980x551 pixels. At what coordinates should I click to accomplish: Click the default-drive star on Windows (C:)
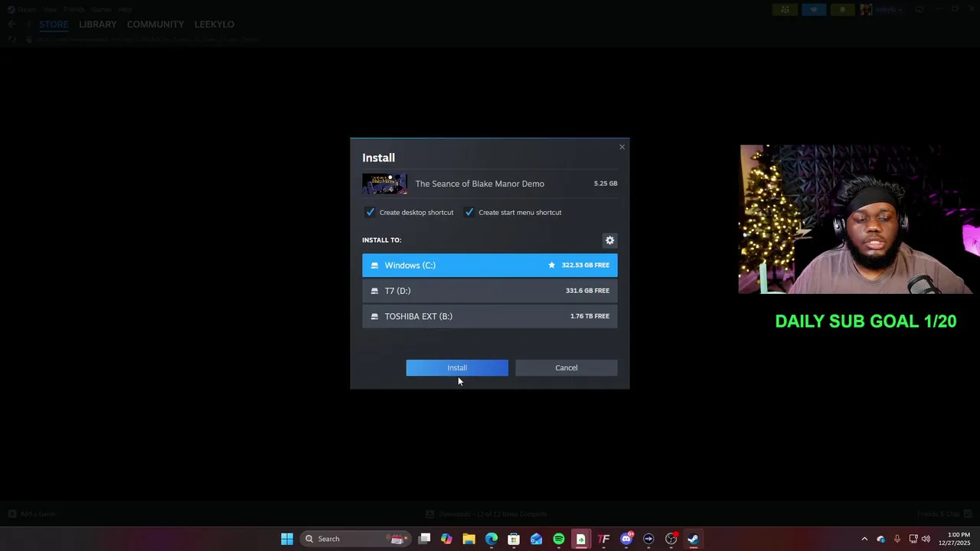click(551, 265)
